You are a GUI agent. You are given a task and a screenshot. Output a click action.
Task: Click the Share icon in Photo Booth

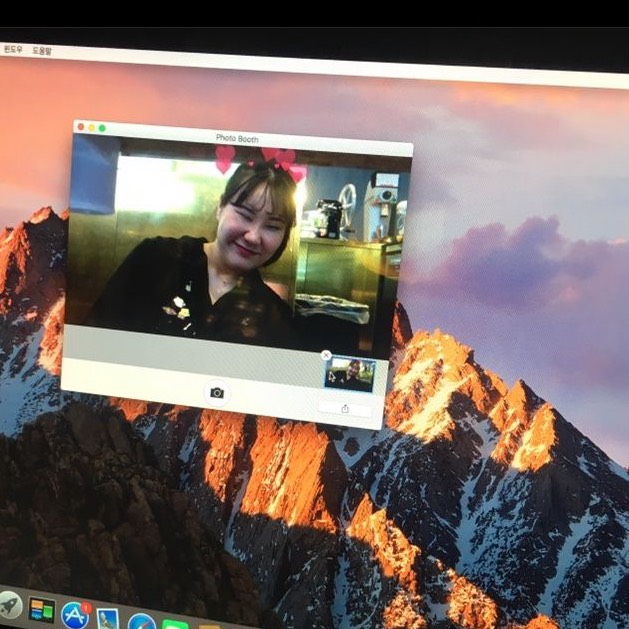click(345, 409)
